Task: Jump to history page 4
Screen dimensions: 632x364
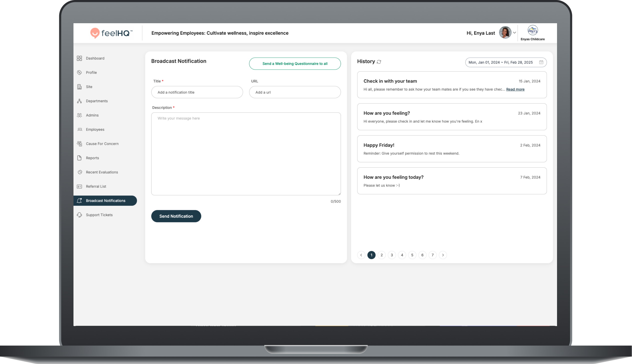Action: coord(402,255)
